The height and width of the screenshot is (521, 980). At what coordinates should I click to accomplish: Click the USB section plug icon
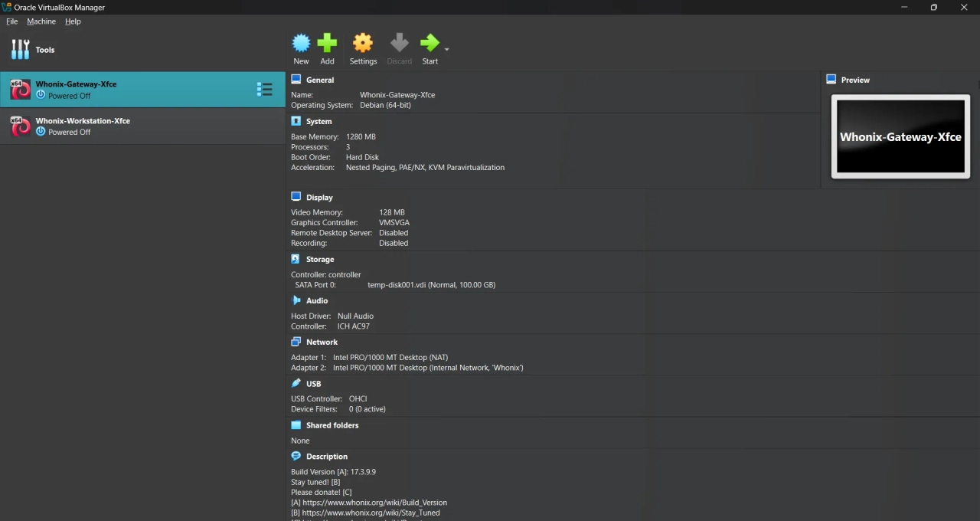(x=296, y=383)
